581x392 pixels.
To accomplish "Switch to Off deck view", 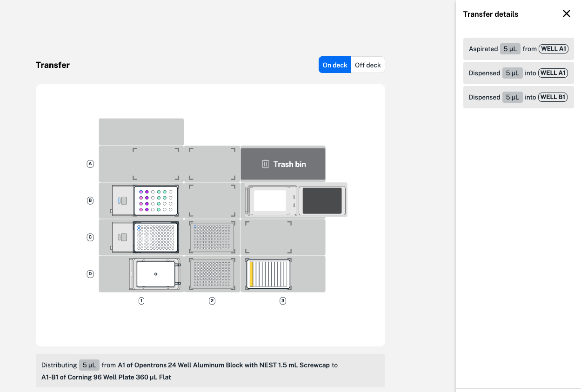I will pos(367,65).
